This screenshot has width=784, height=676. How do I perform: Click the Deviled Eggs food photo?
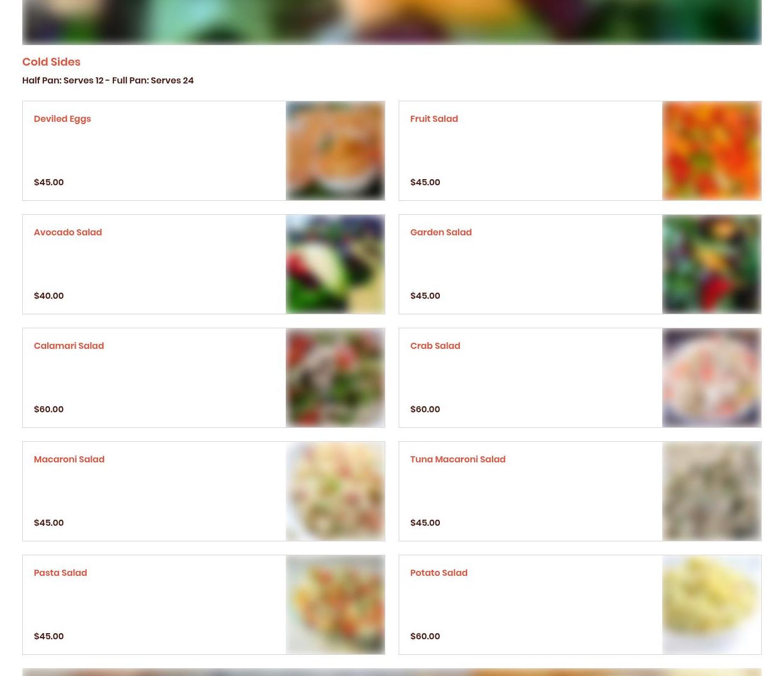[x=335, y=151]
